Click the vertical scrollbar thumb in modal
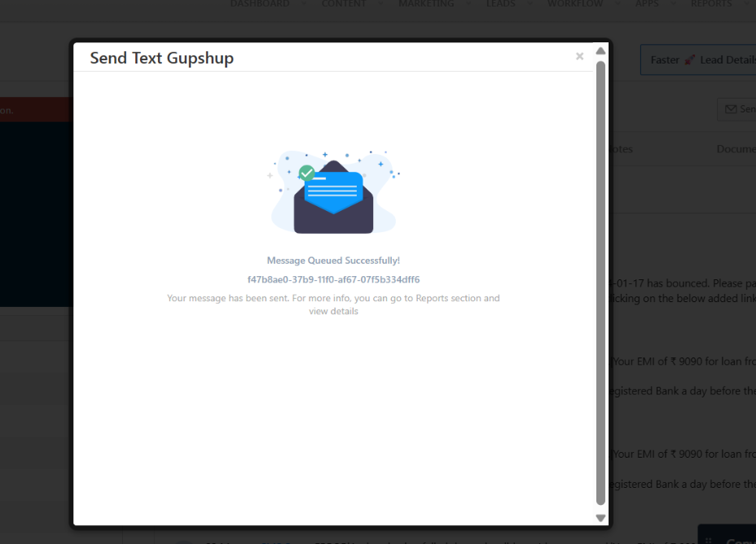 click(x=600, y=283)
